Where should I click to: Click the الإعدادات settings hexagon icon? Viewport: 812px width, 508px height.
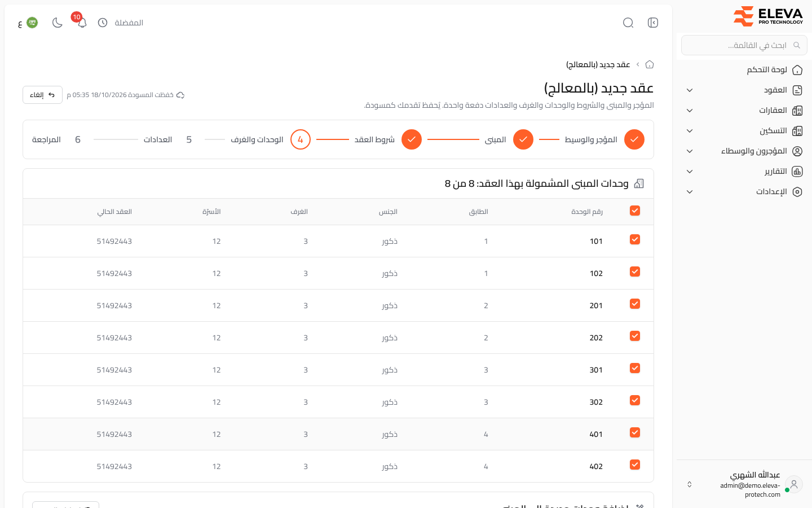coord(797,192)
